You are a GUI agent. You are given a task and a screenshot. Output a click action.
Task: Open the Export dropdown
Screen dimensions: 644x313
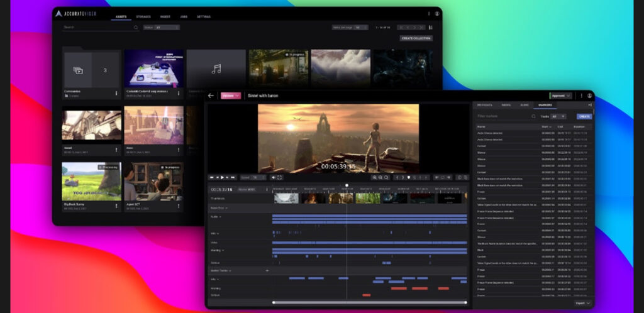tap(583, 303)
